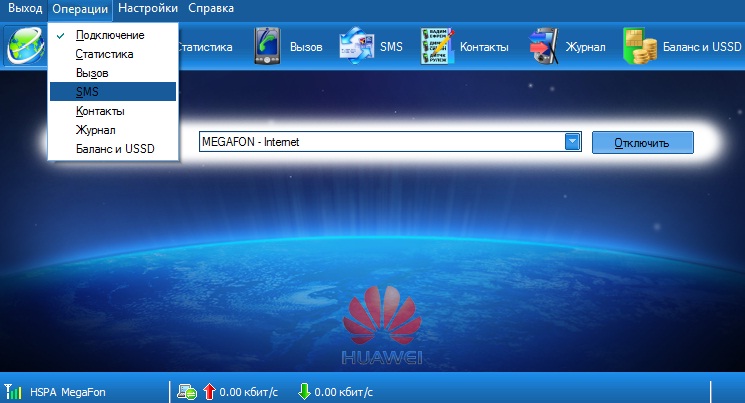
Task: Choose Баланс и USSD menu entry
Action: [113, 149]
